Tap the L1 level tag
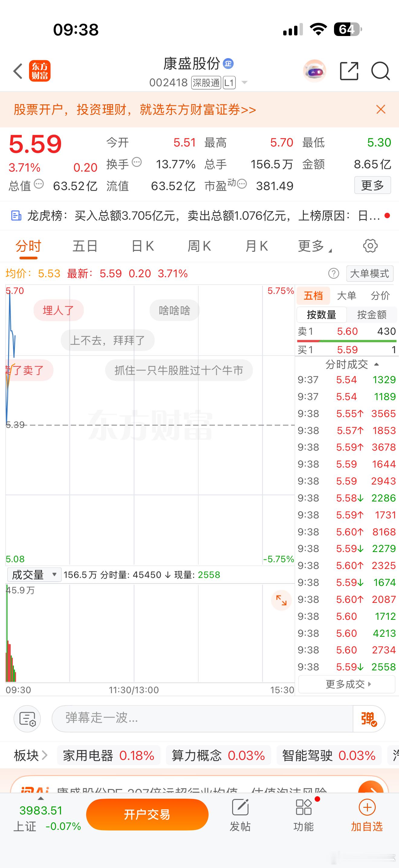This screenshot has height=868, width=399. [229, 83]
